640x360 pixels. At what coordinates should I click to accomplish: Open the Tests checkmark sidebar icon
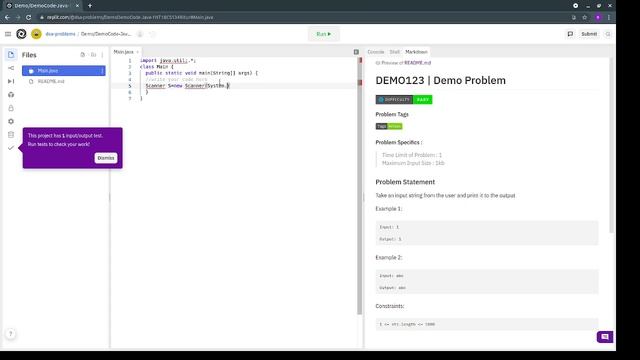[x=11, y=148]
